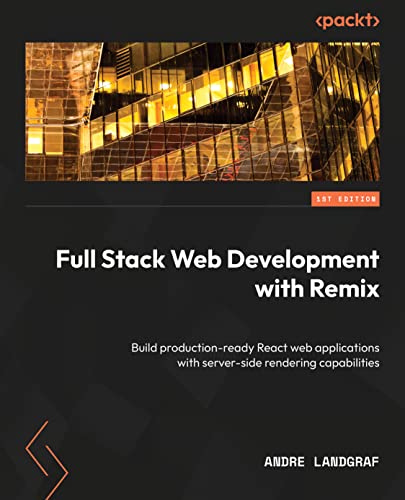Select the word 'ANDRE' in author name
The image size is (405, 500).
[x=284, y=462]
